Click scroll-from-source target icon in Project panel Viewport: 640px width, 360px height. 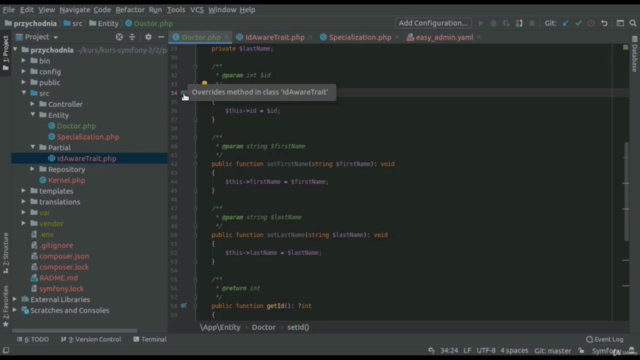(119, 37)
